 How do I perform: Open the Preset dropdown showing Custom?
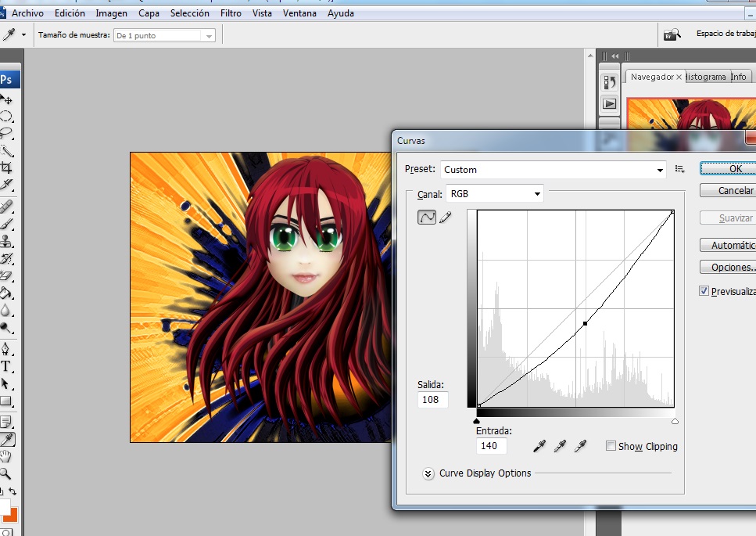point(554,169)
